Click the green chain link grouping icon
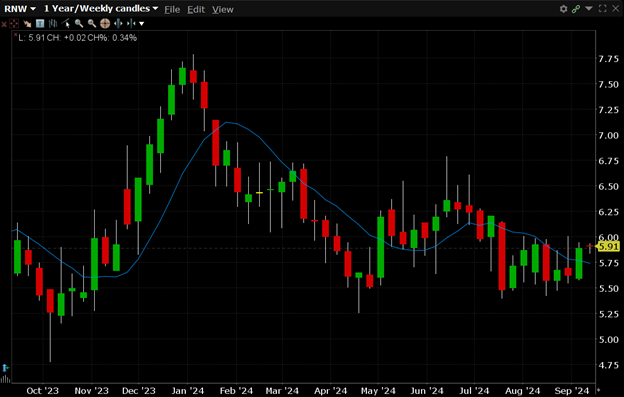Screen dimensions: 624x397 575,9
